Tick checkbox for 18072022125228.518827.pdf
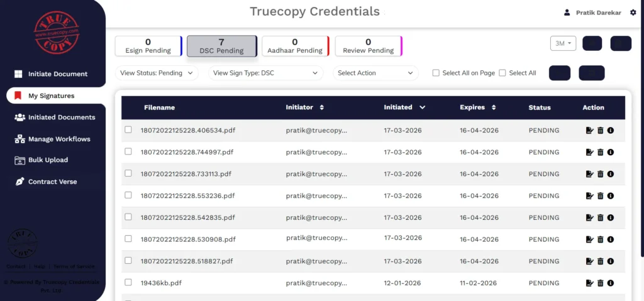The image size is (644, 301). tap(128, 260)
